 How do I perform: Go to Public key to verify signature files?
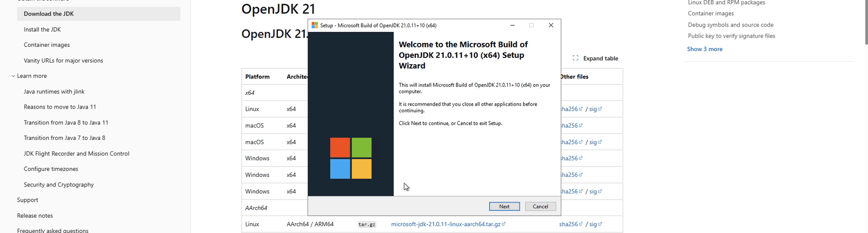pos(731,36)
